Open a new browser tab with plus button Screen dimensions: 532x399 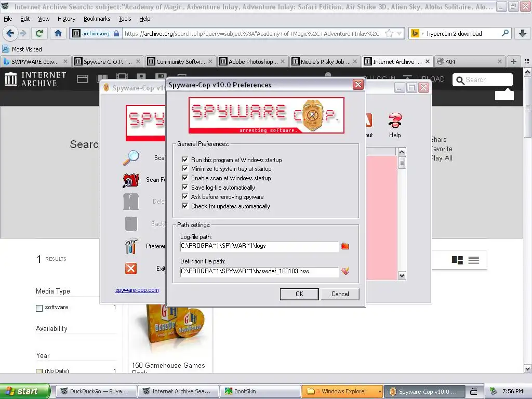[514, 61]
